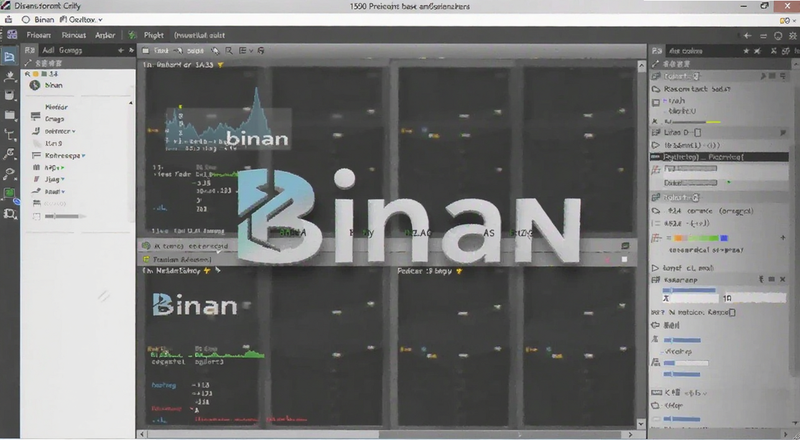Click the Rasom tact row in right panel
The image size is (800, 440).
coord(696,89)
